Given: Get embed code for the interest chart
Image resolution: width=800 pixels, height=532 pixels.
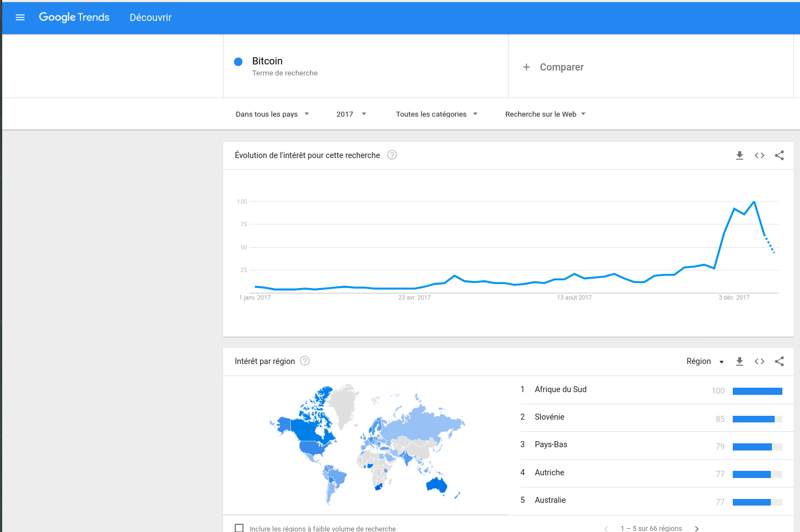Looking at the screenshot, I should pos(759,155).
